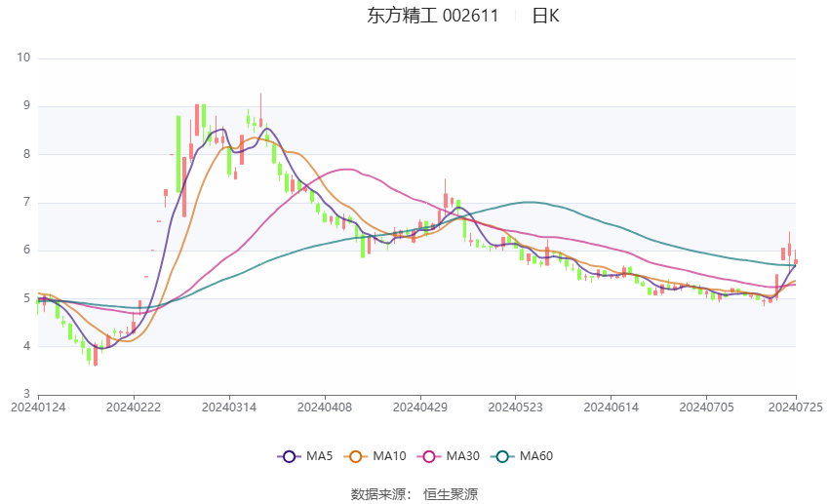This screenshot has height=504, width=829.
Task: Click the 20240614 x-axis date label
Action: click(x=612, y=407)
